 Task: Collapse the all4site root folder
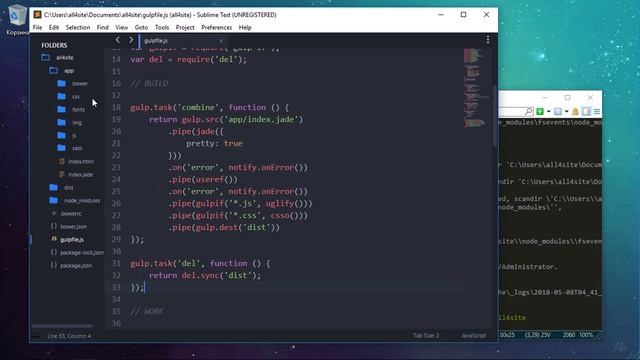click(x=46, y=58)
